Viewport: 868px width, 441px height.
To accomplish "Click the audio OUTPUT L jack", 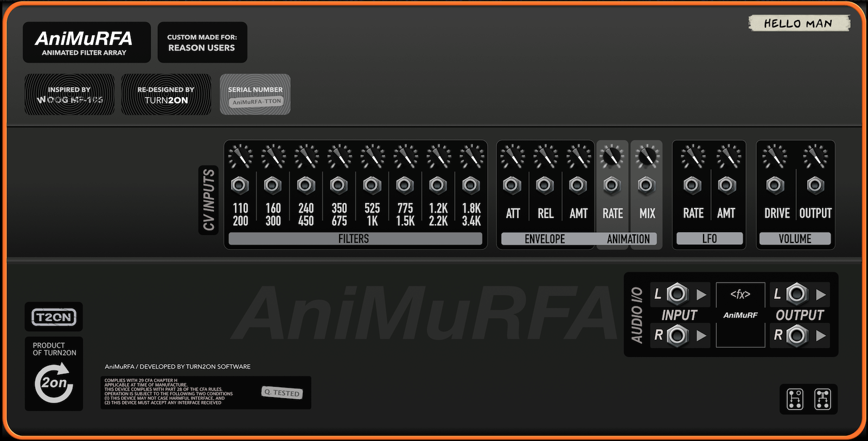I will pyautogui.click(x=797, y=294).
